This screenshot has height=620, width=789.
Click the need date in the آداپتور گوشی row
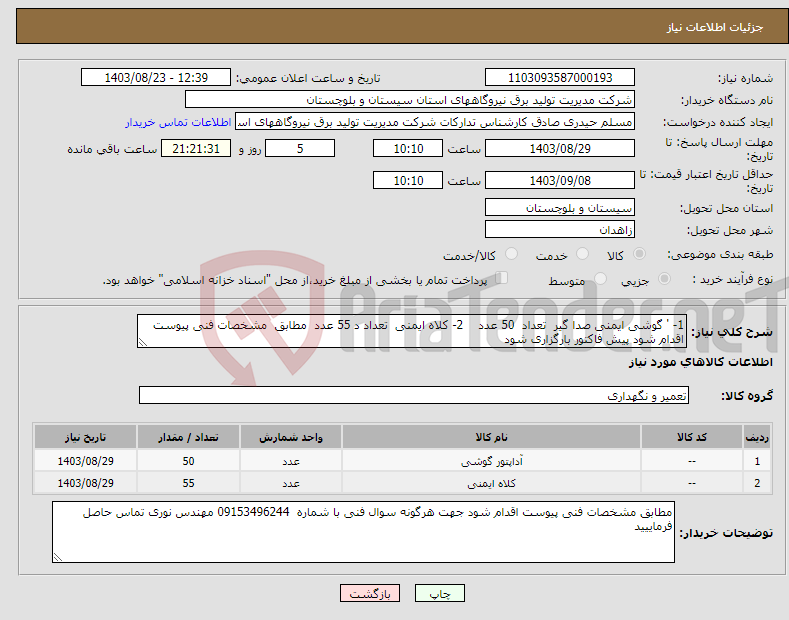[86, 461]
